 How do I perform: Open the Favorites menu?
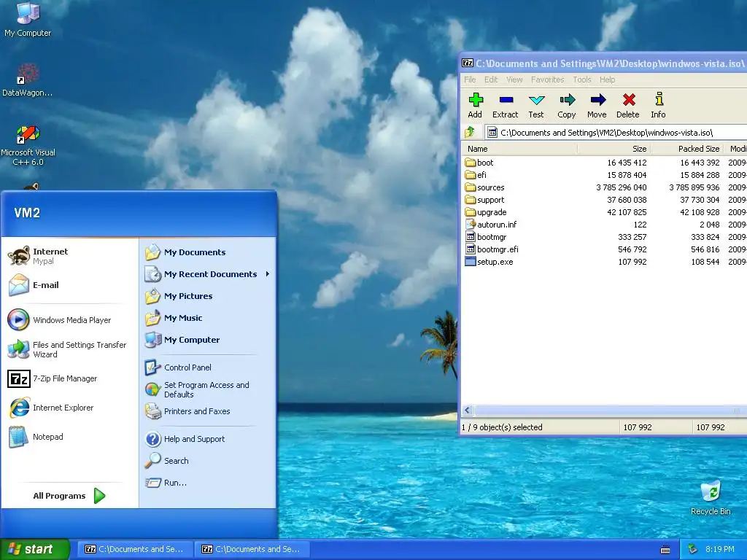click(x=547, y=79)
